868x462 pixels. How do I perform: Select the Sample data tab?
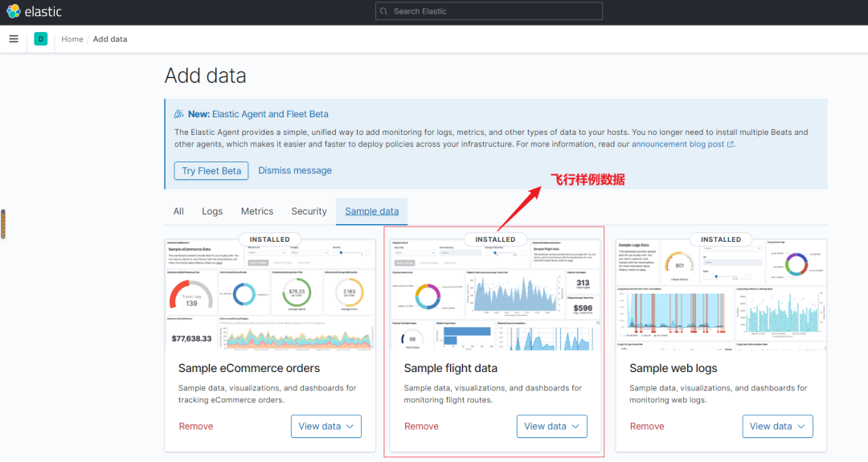tap(372, 211)
